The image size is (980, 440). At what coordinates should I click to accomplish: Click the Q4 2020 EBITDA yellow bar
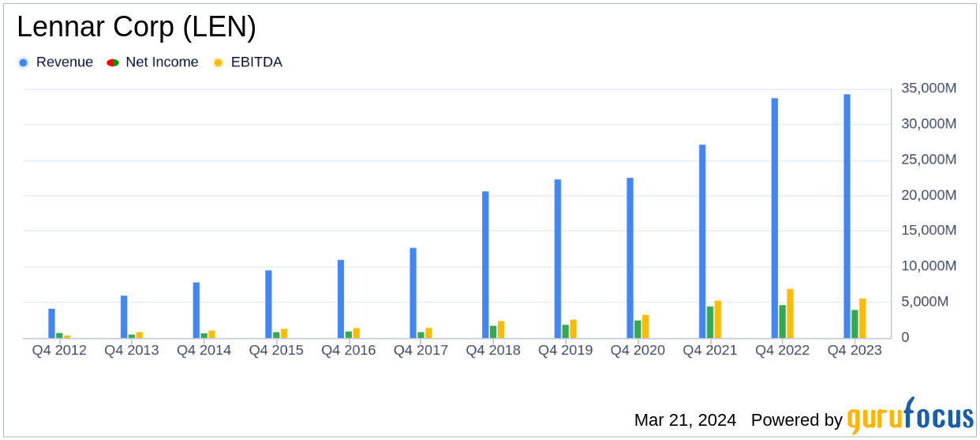[x=645, y=327]
